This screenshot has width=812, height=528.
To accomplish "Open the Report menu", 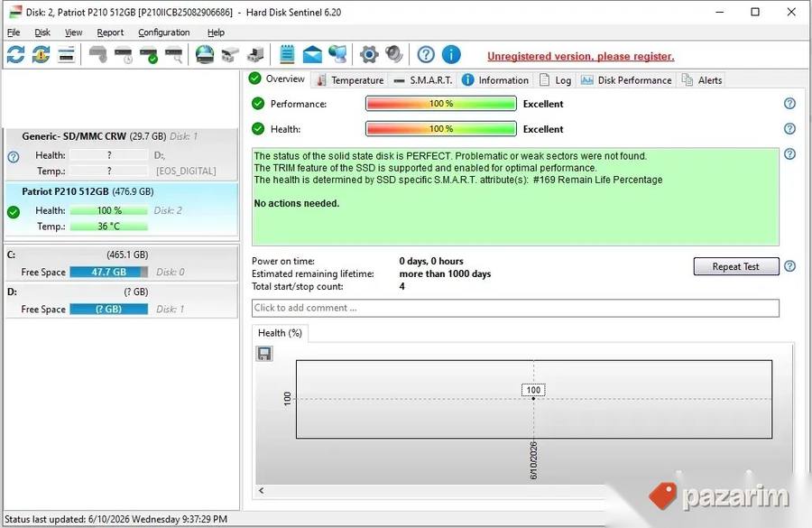I will coord(110,32).
